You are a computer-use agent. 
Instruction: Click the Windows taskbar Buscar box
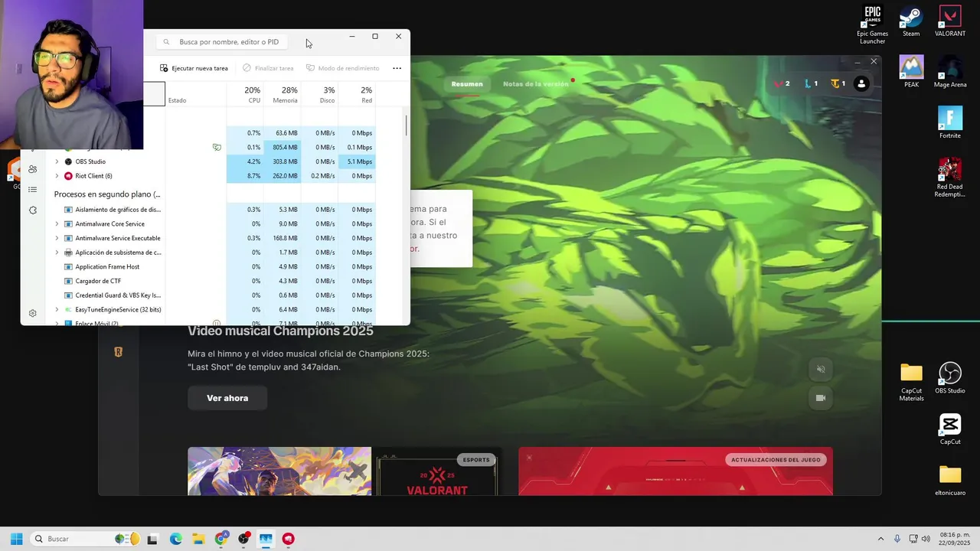tap(86, 539)
